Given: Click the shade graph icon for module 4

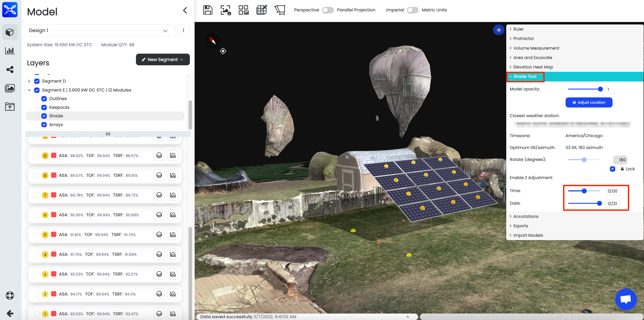Looking at the screenshot, I should (x=173, y=254).
